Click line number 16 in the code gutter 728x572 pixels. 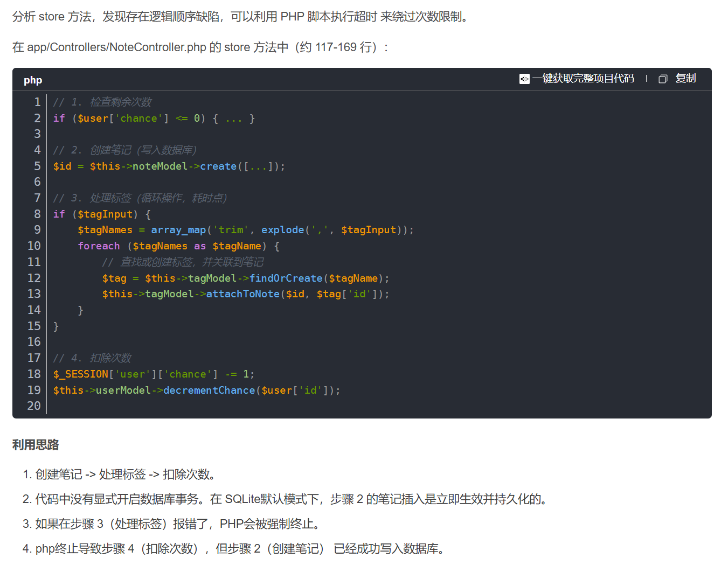(x=34, y=342)
